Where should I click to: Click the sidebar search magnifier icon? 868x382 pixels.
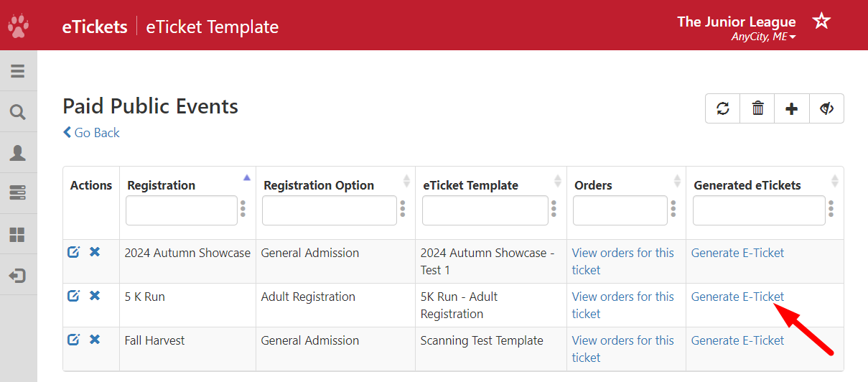(18, 112)
